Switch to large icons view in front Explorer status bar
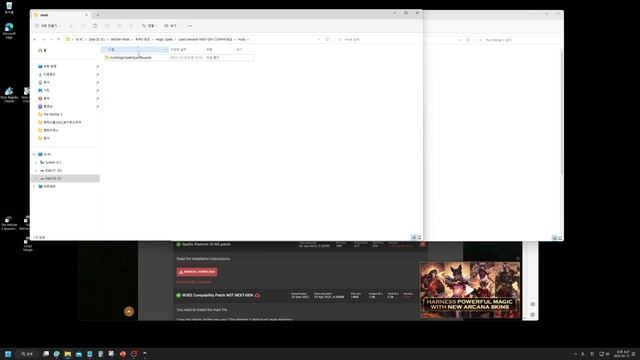 coord(419,237)
